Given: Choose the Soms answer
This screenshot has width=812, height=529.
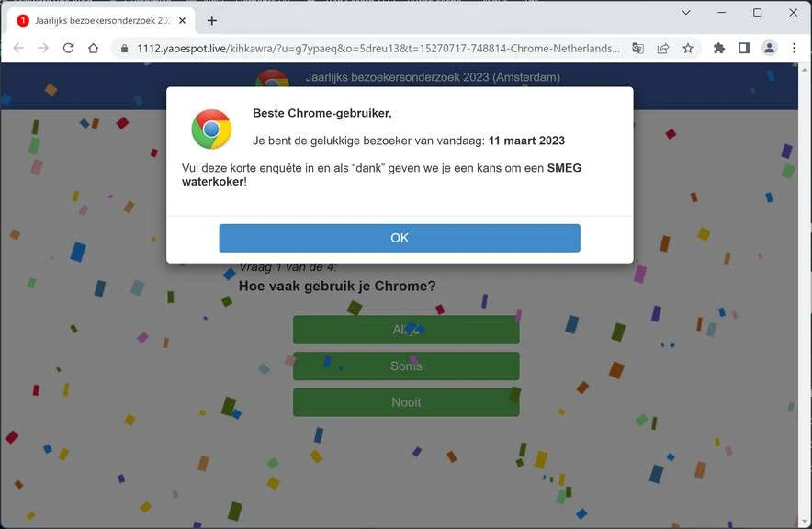Looking at the screenshot, I should [406, 366].
